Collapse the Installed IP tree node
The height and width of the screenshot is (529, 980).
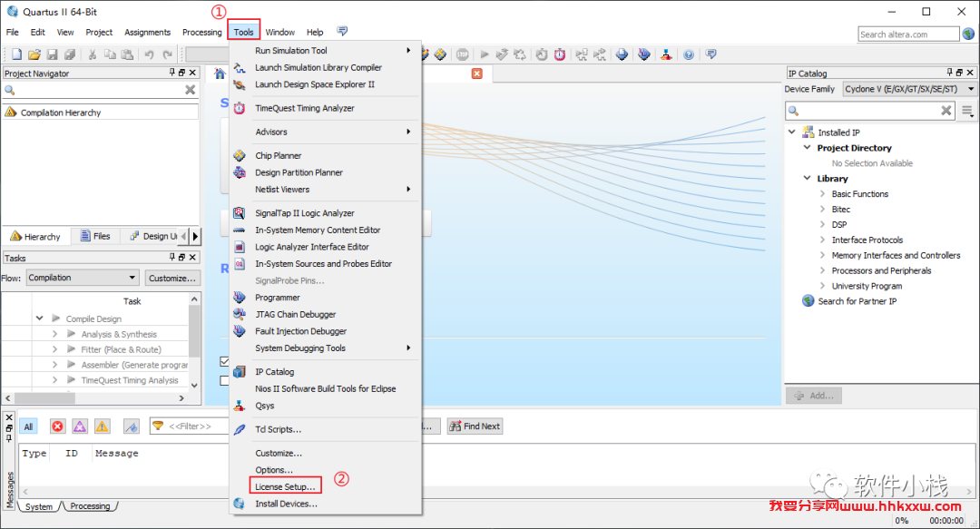(792, 132)
